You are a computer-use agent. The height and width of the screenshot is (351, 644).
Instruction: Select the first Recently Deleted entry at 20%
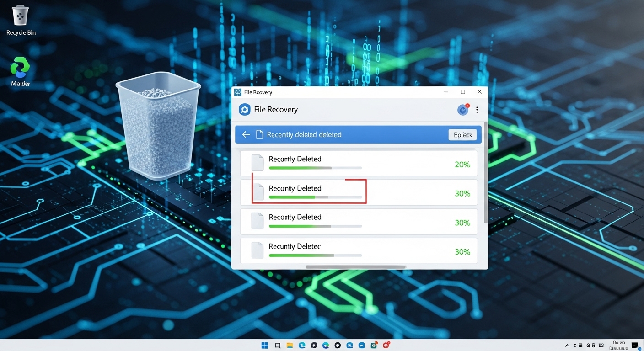(x=295, y=159)
